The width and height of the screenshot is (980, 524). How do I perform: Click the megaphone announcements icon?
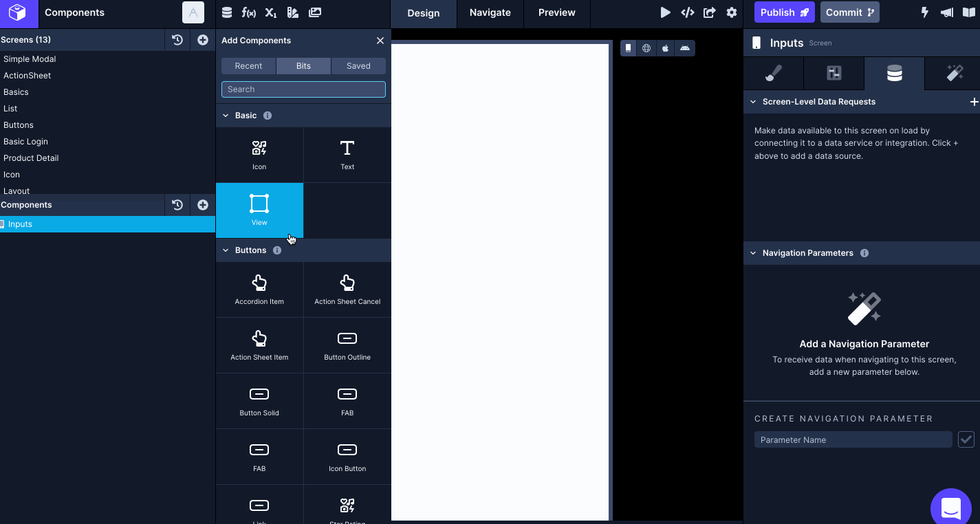click(947, 12)
